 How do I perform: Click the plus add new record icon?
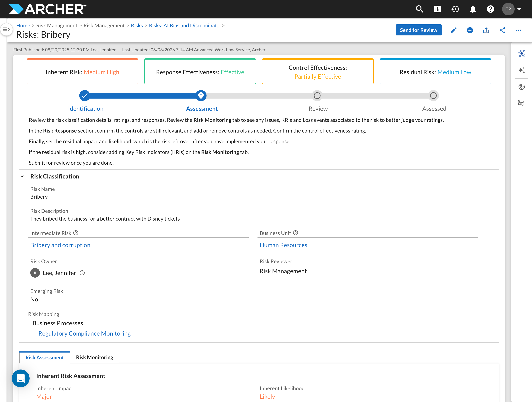point(470,30)
